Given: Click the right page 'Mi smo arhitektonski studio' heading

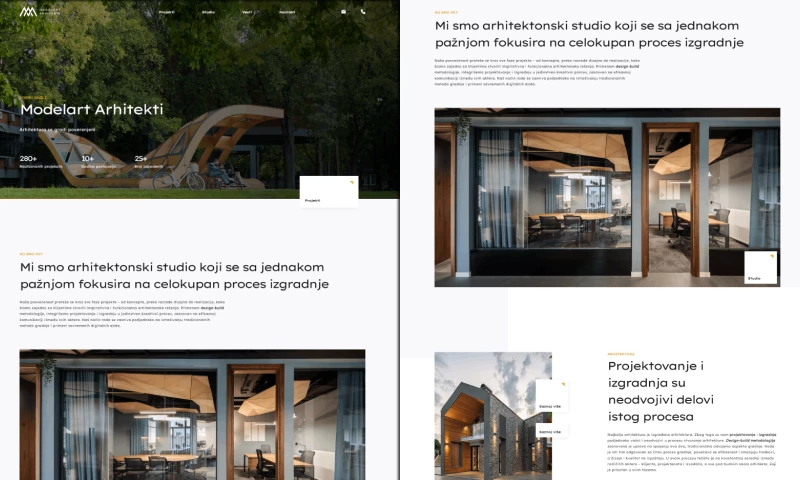Looking at the screenshot, I should pos(589,34).
